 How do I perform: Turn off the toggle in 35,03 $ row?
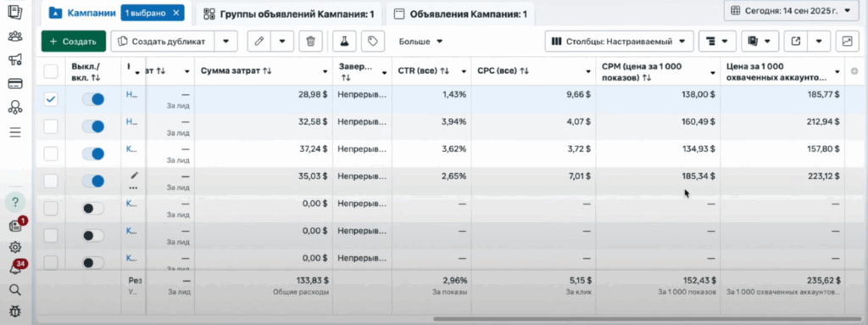tap(93, 181)
